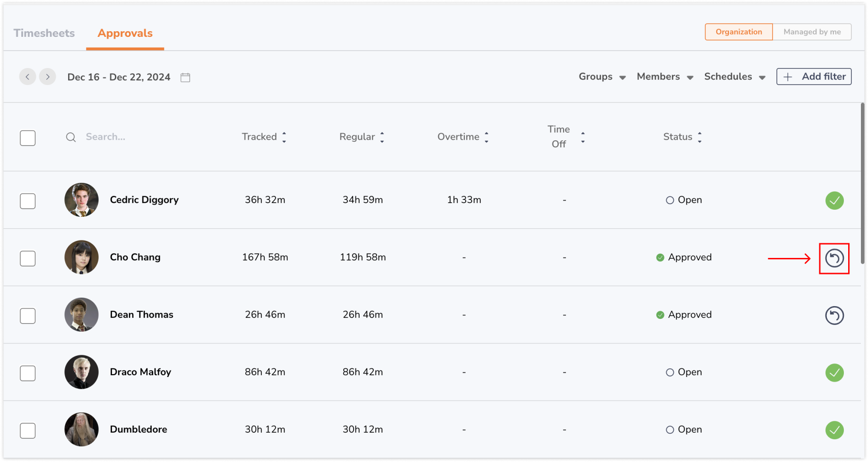Go to previous week arrow
868x462 pixels.
[x=27, y=77]
